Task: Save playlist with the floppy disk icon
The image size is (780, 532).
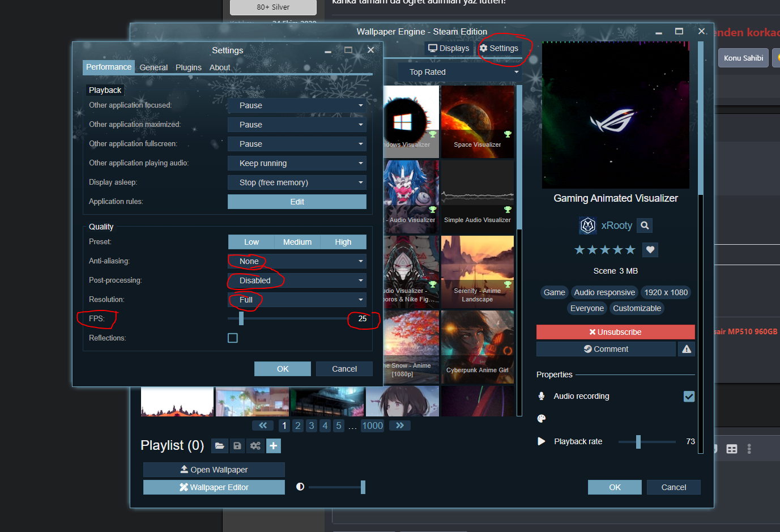Action: (237, 446)
